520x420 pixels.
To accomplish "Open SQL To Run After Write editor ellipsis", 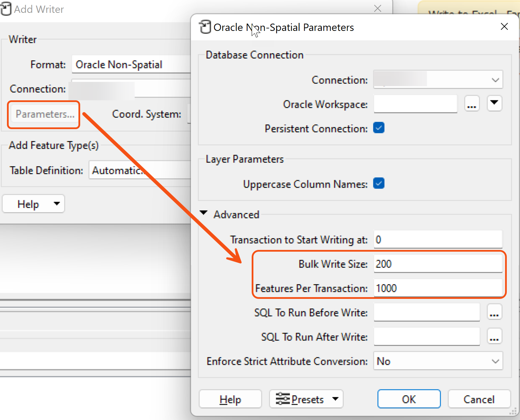I will pyautogui.click(x=494, y=336).
